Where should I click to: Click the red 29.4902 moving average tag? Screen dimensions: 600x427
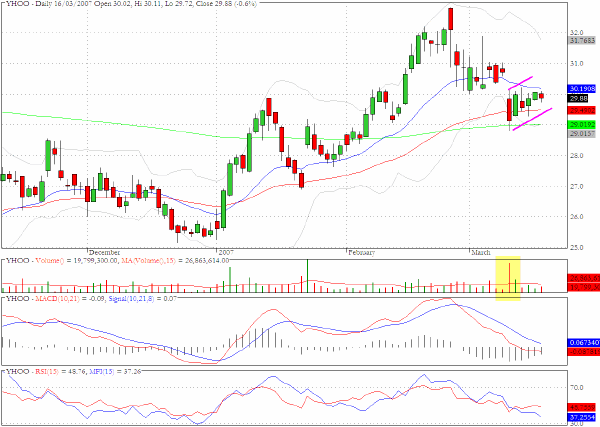582,111
